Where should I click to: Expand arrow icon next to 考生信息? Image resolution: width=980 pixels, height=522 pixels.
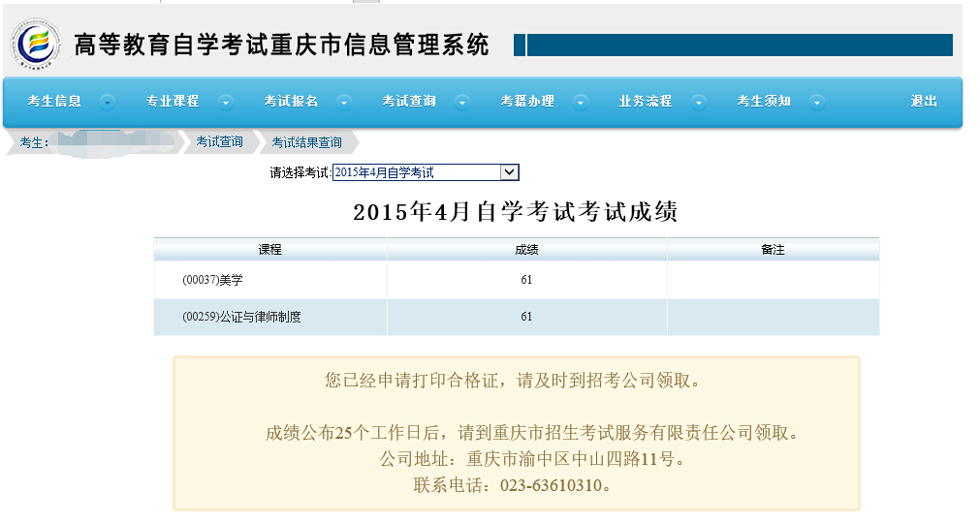(x=108, y=102)
